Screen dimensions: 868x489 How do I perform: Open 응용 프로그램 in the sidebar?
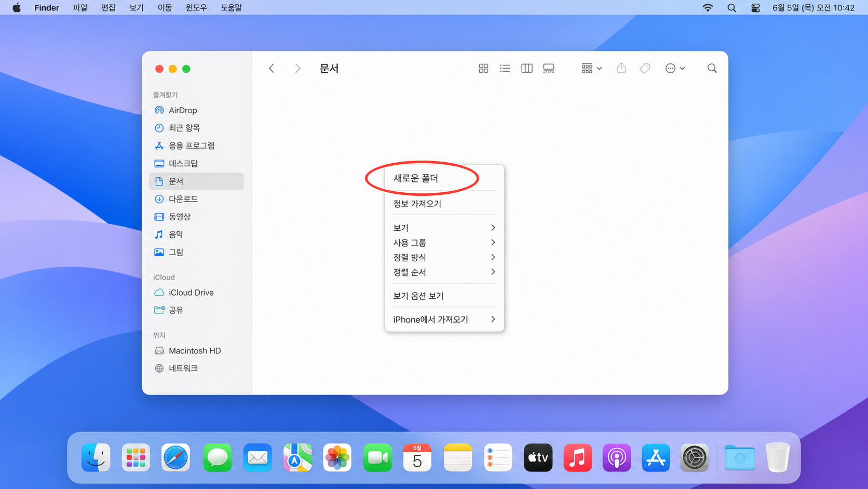(196, 146)
